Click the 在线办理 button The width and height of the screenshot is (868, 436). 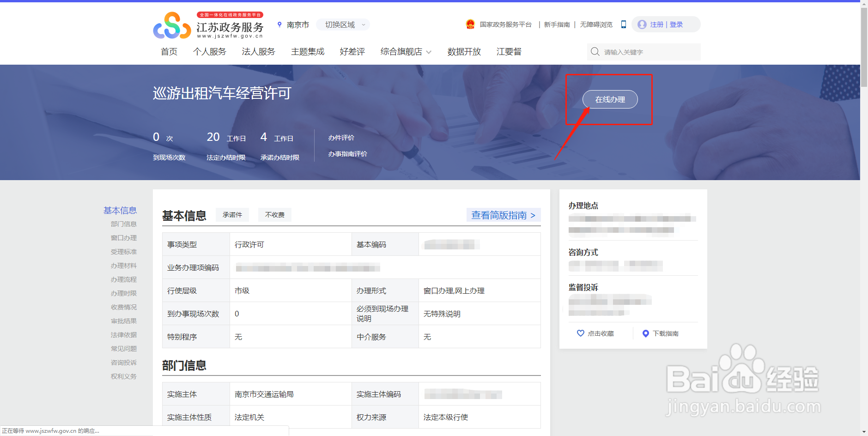click(610, 99)
